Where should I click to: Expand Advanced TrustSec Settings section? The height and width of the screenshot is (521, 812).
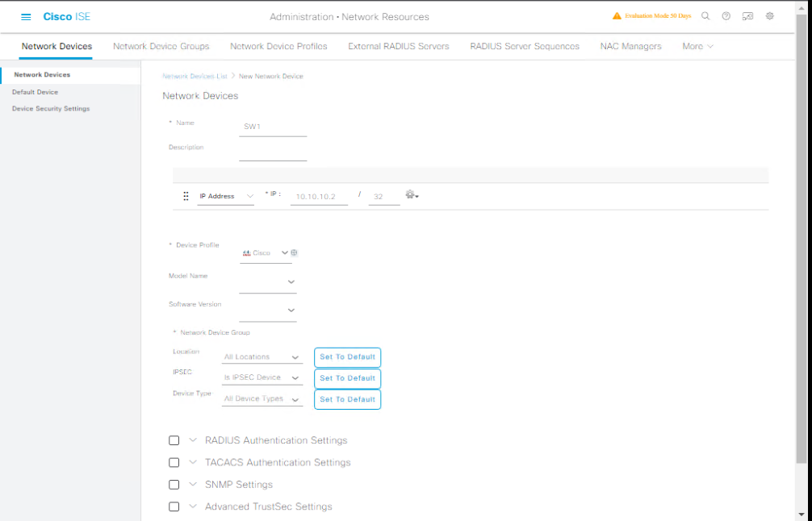tap(193, 507)
